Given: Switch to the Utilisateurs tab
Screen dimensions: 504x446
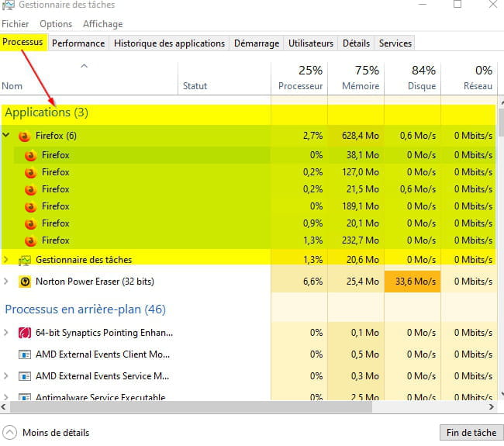Looking at the screenshot, I should pos(311,43).
